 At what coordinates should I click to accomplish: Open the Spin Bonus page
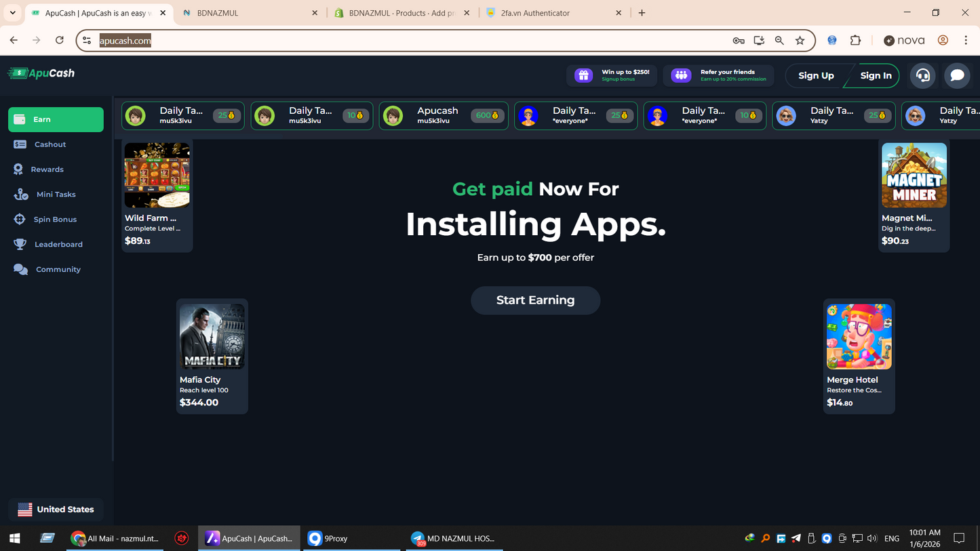point(55,219)
